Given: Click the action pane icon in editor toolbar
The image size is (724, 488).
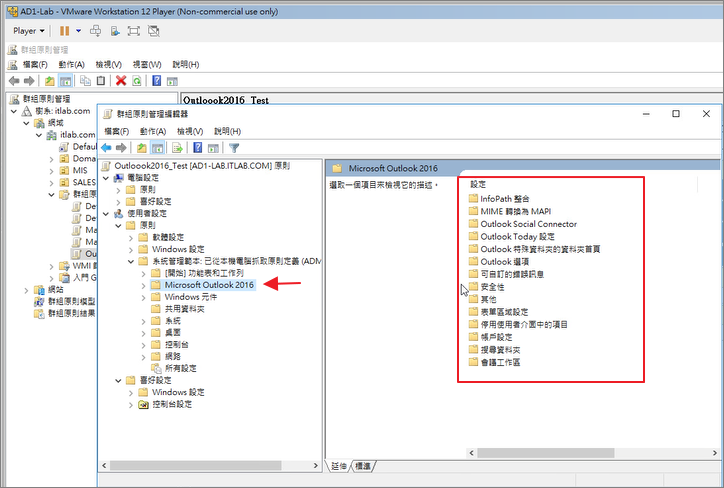Looking at the screenshot, I should pos(213,148).
